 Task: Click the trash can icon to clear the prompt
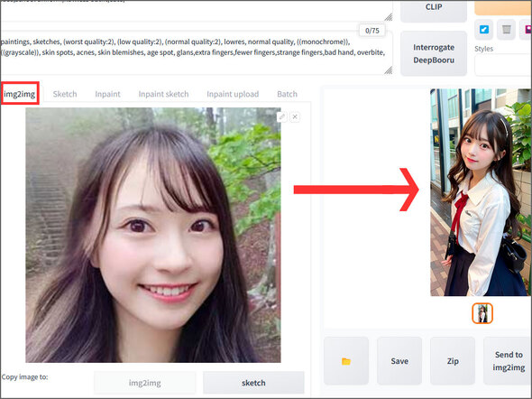tap(506, 30)
